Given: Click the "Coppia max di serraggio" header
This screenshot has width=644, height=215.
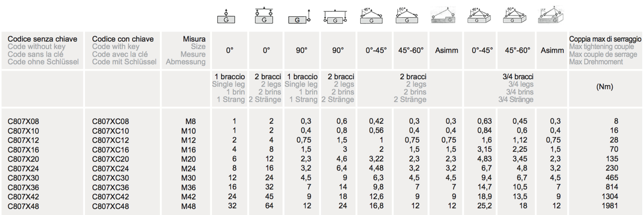Looking at the screenshot, I should 605,39.
